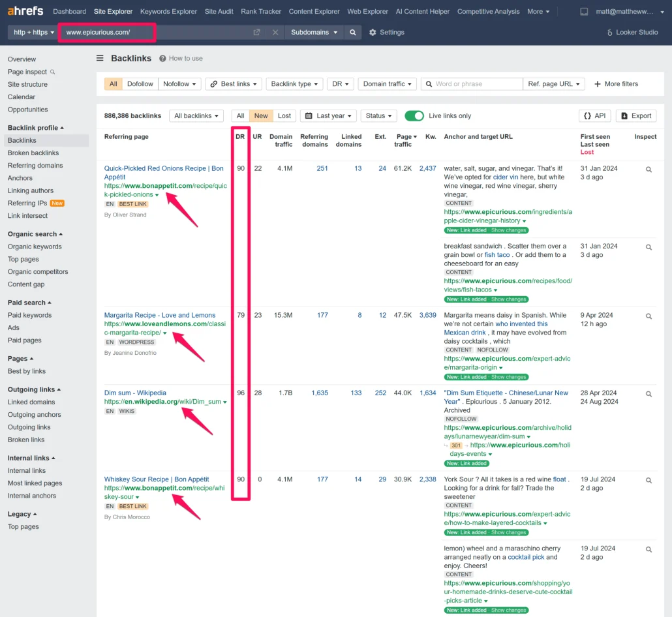672x617 pixels.
Task: Open the Domain traffic dropdown
Action: 387,84
